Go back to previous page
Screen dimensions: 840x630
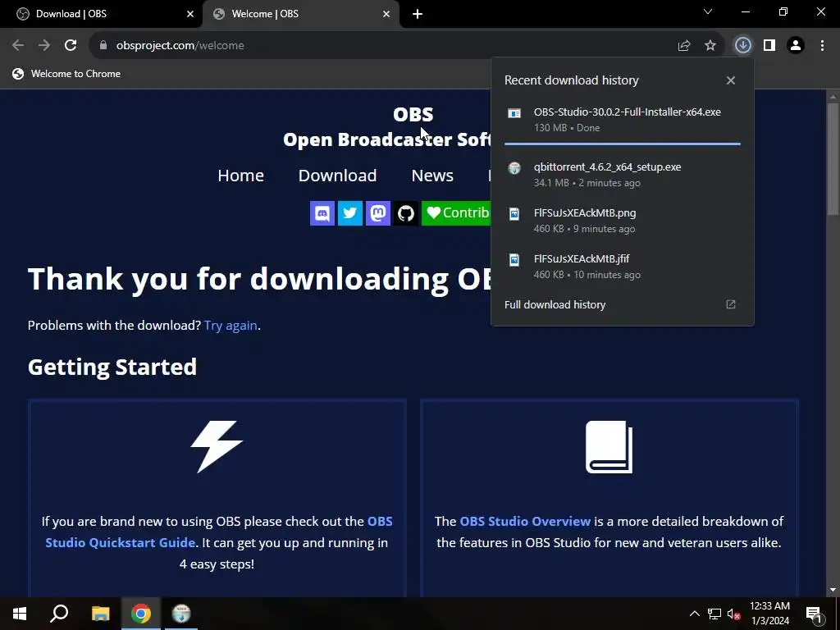pos(18,46)
